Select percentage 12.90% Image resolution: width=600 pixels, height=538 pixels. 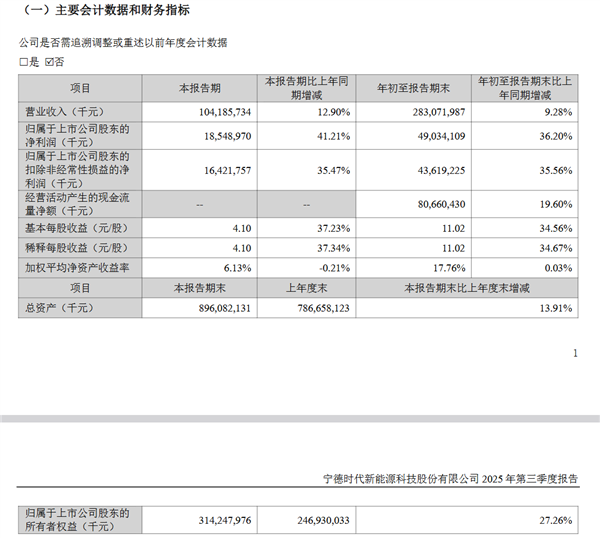tap(333, 112)
